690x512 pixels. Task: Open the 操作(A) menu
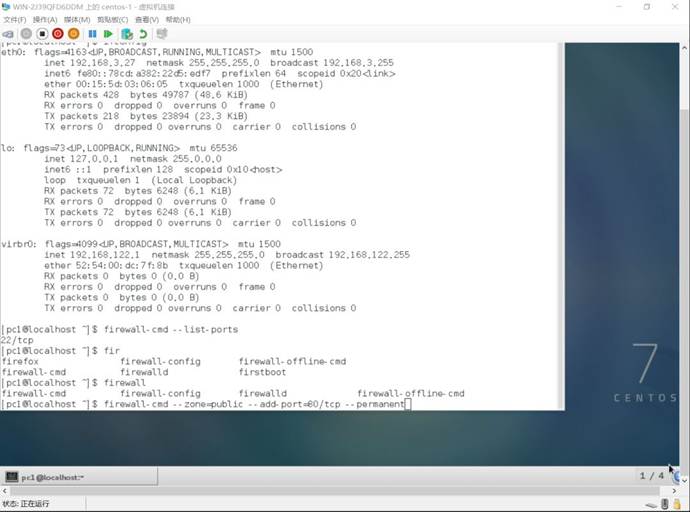[x=45, y=20]
